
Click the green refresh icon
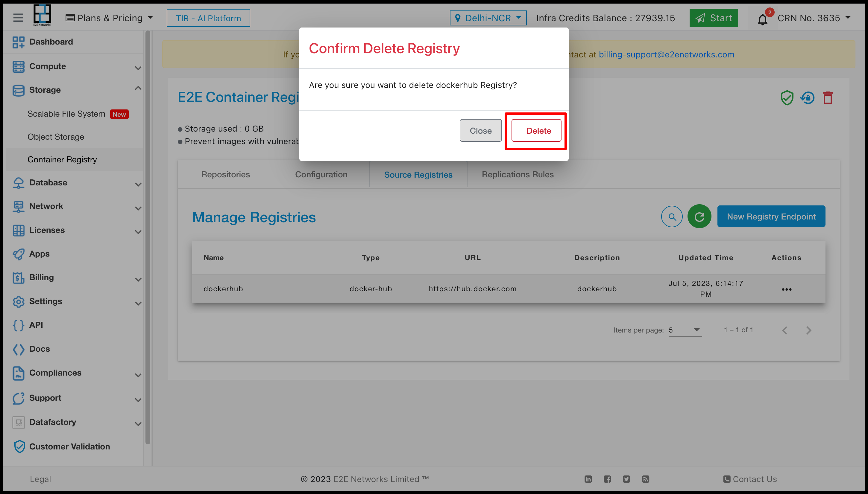tap(699, 216)
